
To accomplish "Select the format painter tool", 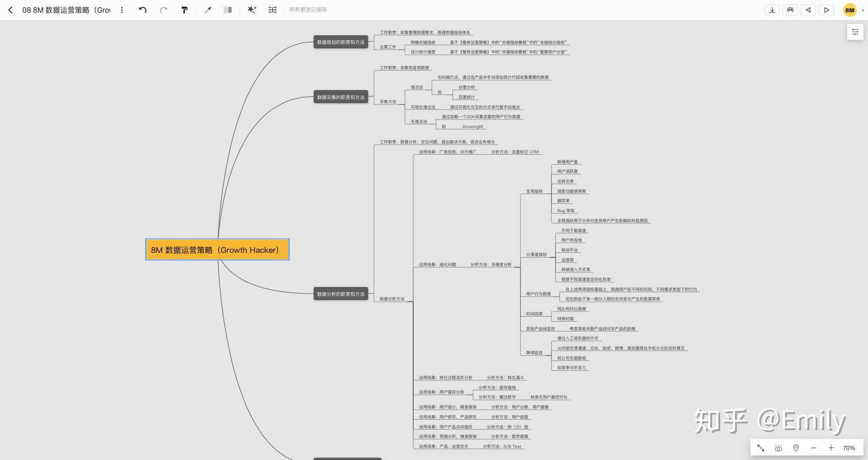I will 184,10.
